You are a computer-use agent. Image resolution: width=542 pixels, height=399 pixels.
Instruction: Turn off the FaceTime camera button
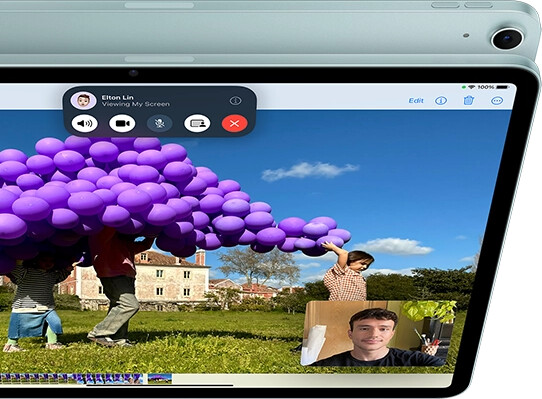122,123
